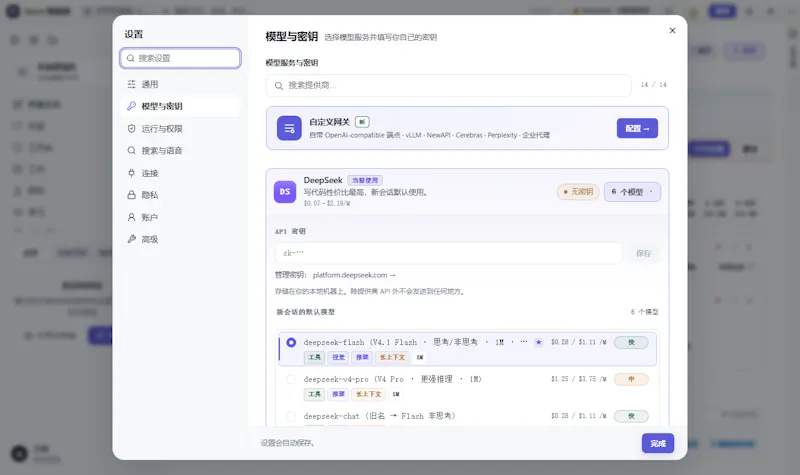Click the lock icon beside 隐私
Image resolution: width=800 pixels, height=475 pixels.
point(132,195)
